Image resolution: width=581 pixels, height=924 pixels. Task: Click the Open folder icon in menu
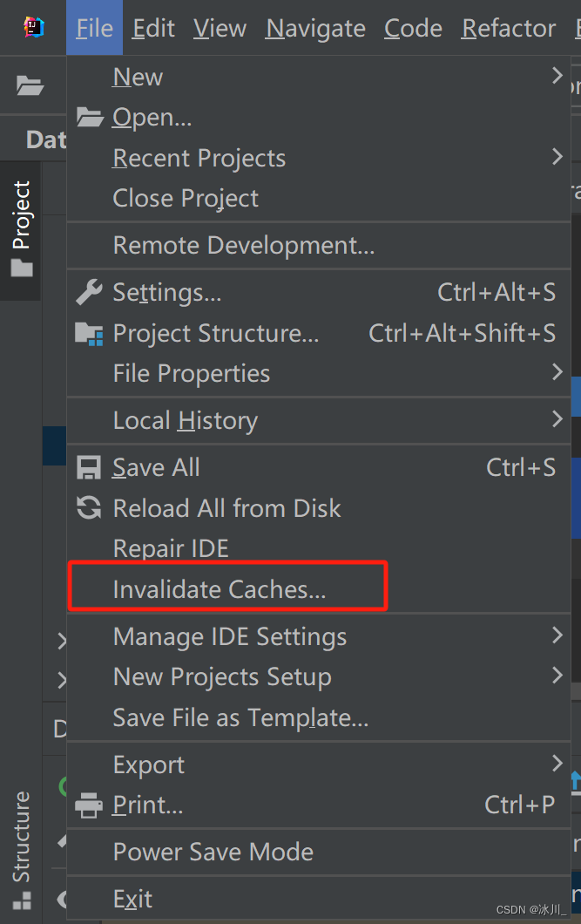(90, 118)
